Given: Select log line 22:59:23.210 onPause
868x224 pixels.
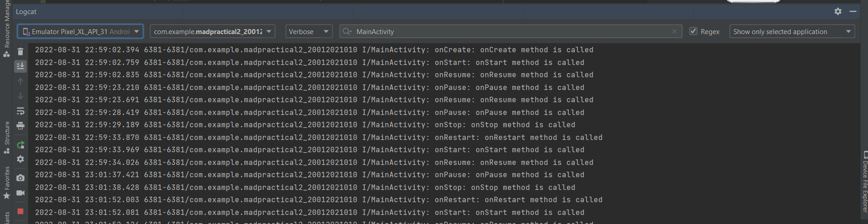Looking at the screenshot, I should (310, 88).
